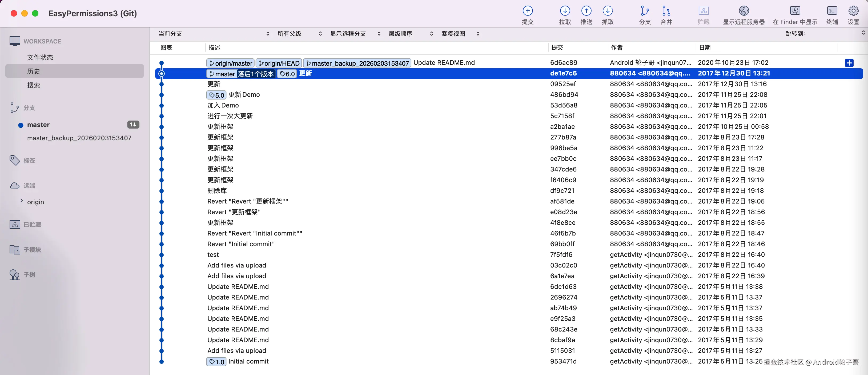Click the 合并 (Merge) toolbar icon
Viewport: 868px width, 375px height.
point(666,11)
